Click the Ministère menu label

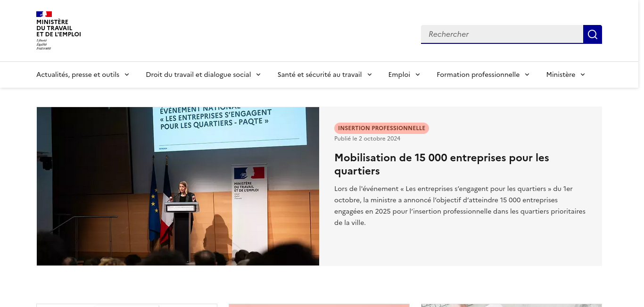(561, 75)
